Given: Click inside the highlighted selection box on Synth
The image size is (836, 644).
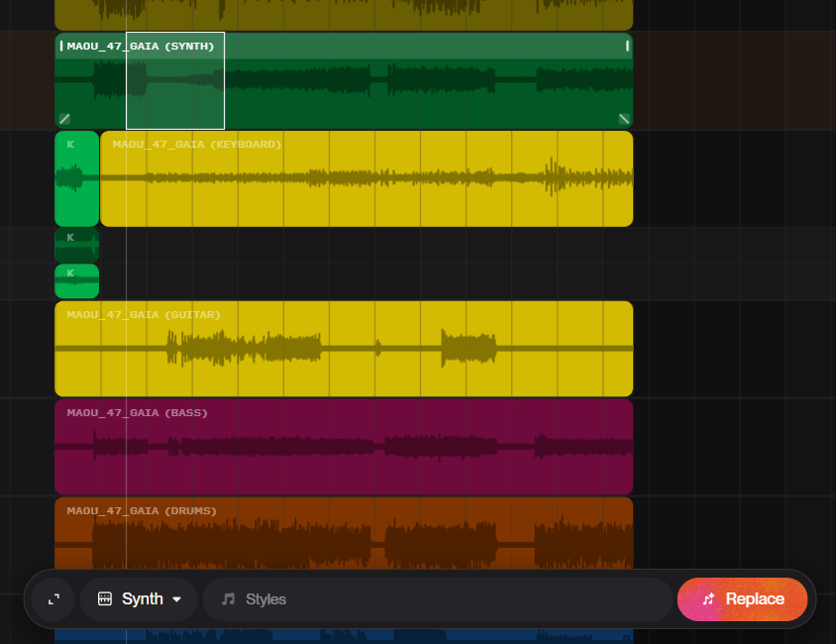Looking at the screenshot, I should (175, 99).
